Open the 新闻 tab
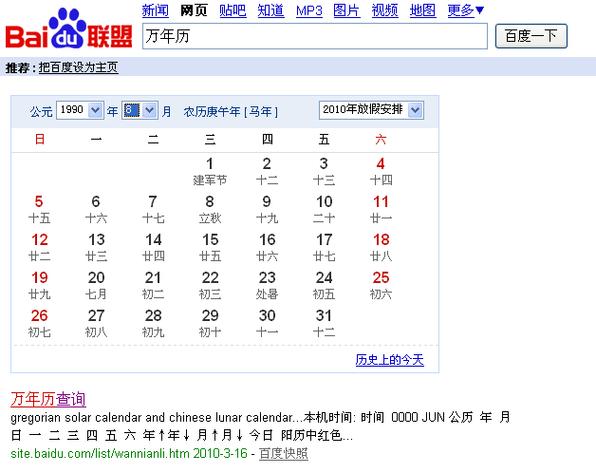This screenshot has width=596, height=473. click(155, 10)
